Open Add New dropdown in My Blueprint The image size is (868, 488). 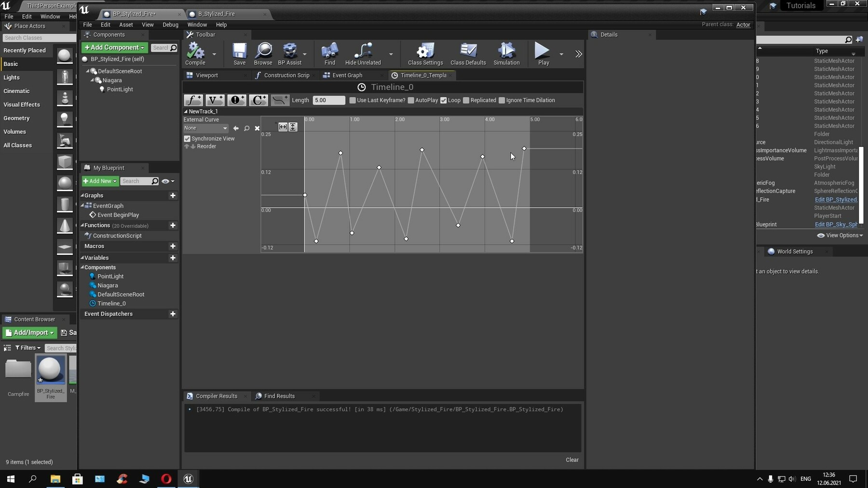(100, 181)
